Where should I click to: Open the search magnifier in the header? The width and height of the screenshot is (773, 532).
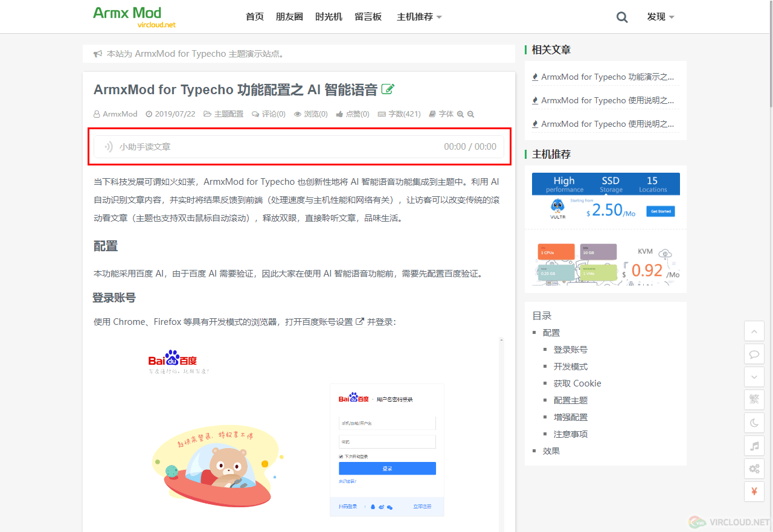622,17
